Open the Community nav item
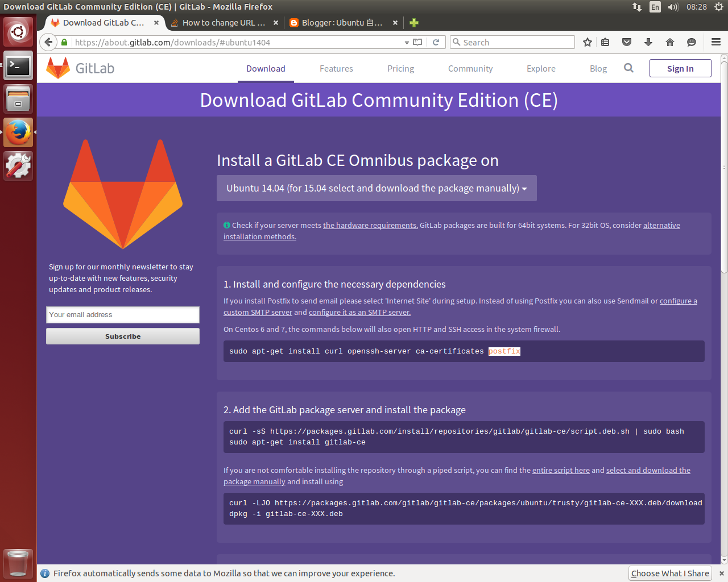Screen dimensions: 728x582 [470, 68]
